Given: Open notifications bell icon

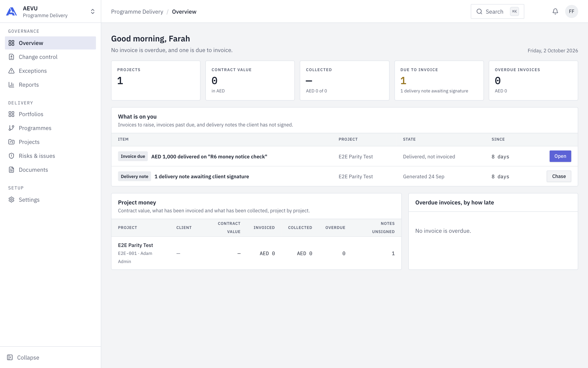Looking at the screenshot, I should click(555, 11).
